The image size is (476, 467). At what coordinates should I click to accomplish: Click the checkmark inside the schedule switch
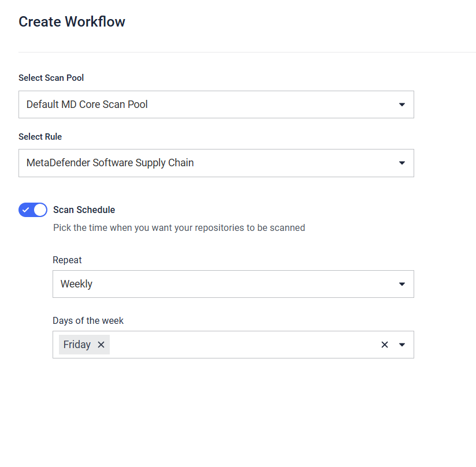26,210
